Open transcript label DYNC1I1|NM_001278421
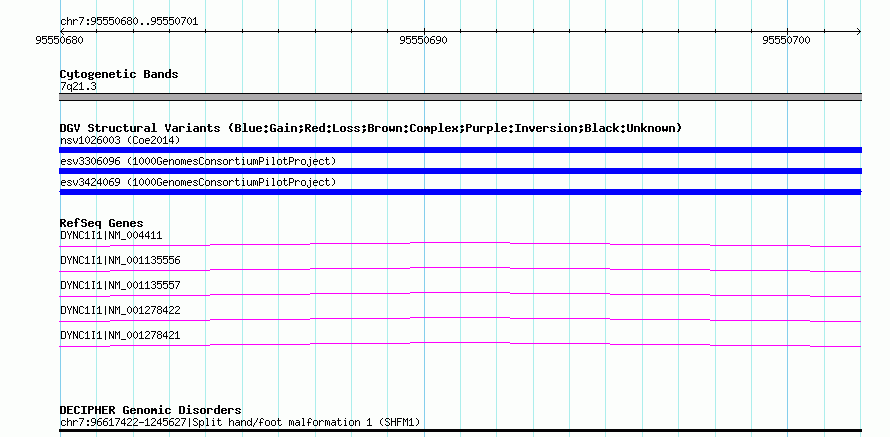Image resolution: width=890 pixels, height=437 pixels. click(120, 335)
